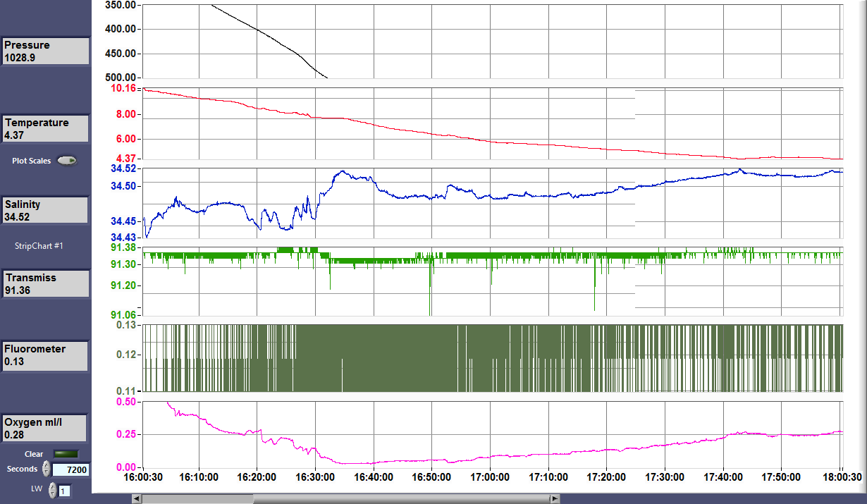Click the Plot Scales label text
Screen dimensions: 867x504
[x=32, y=161]
